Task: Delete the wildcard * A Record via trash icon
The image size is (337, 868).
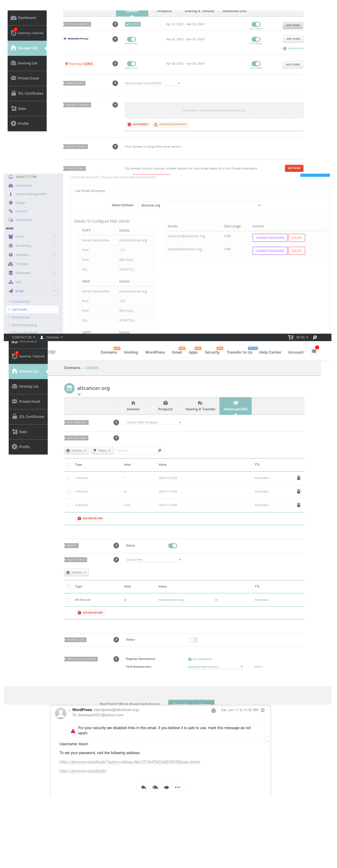Action: click(299, 478)
